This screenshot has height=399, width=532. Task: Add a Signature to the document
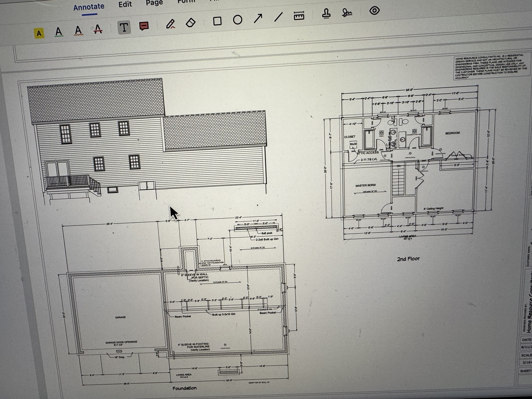tap(347, 12)
